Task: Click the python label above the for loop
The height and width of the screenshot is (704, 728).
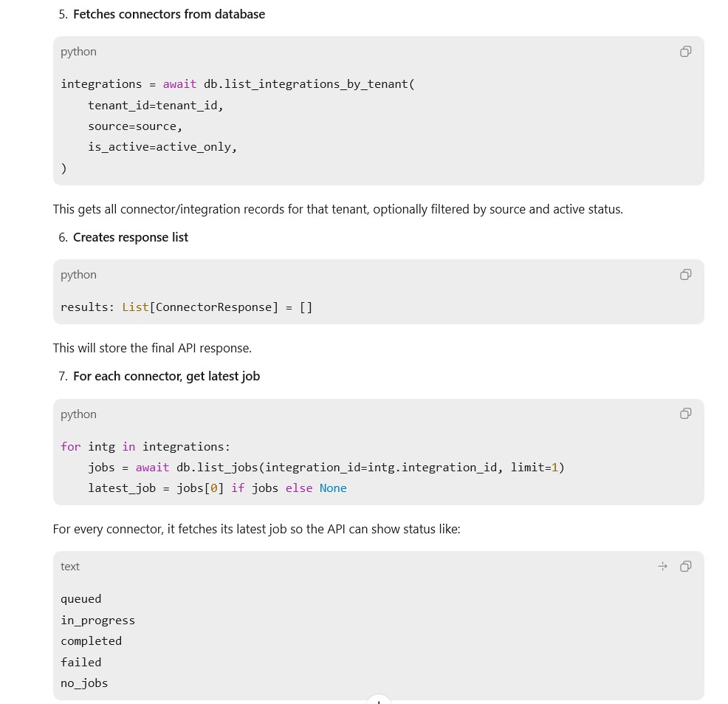Action: coord(78,414)
